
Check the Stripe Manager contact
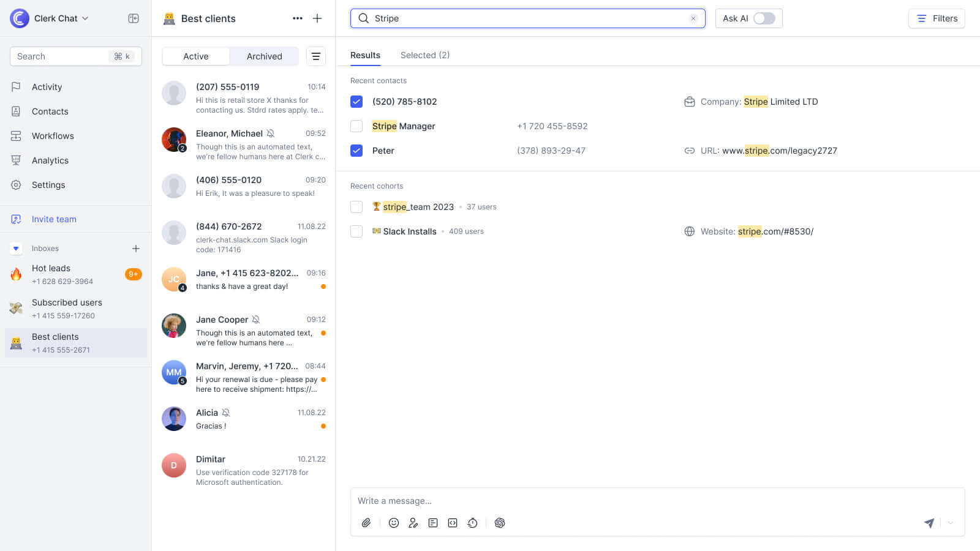coord(356,126)
